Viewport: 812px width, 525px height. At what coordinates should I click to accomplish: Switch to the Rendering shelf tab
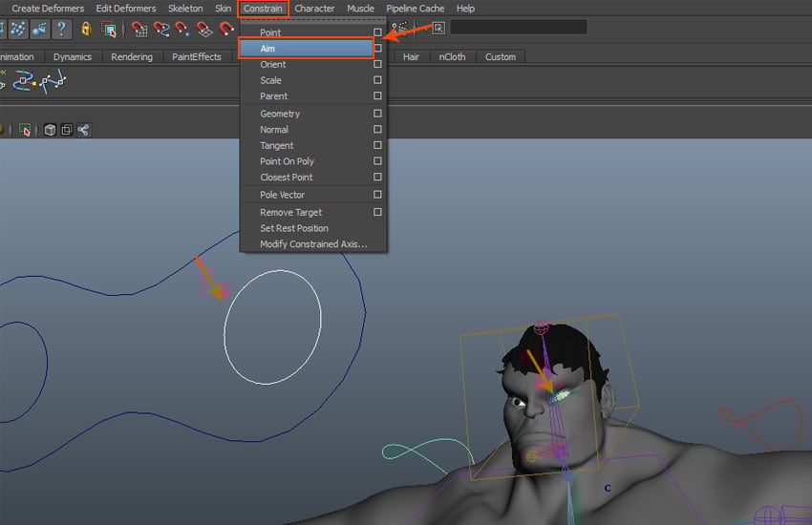132,57
